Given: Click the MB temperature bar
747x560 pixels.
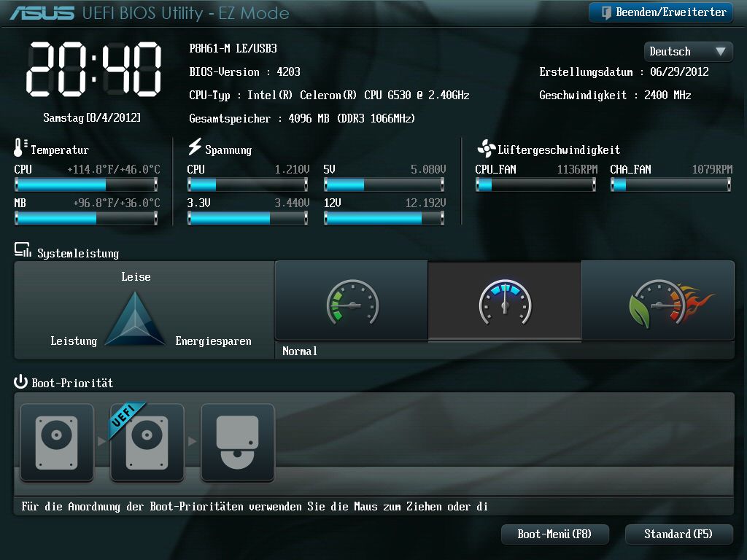Looking at the screenshot, I should [86, 218].
